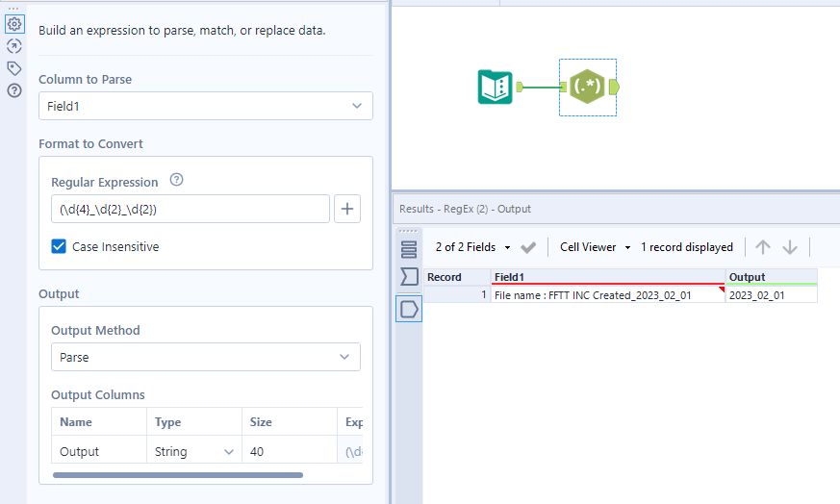Click the Regular Expression help icon
Image resolution: width=840 pixels, height=504 pixels.
(x=176, y=180)
